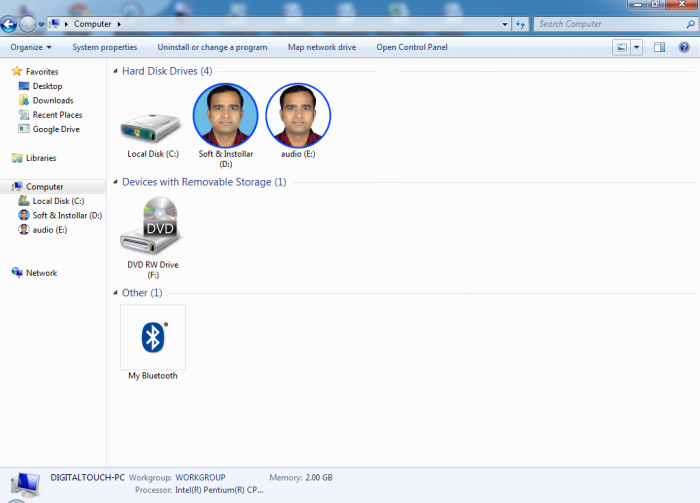
Task: Open the Organize menu
Action: (x=31, y=47)
